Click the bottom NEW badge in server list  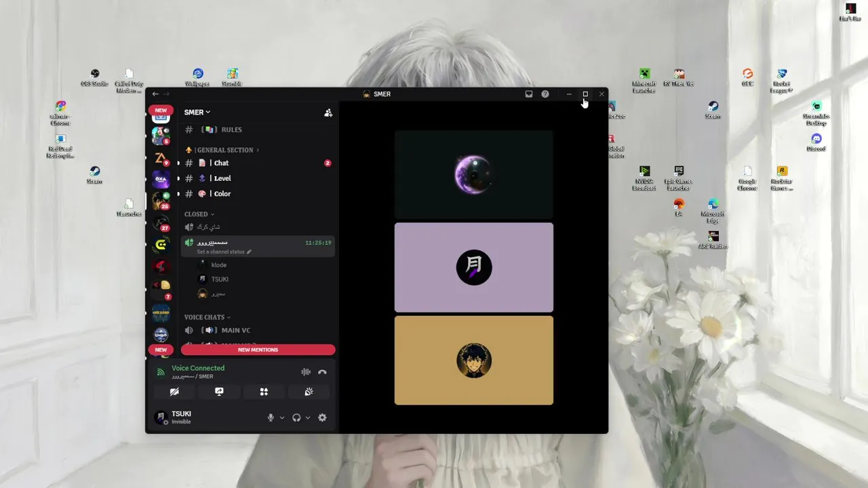(161, 350)
